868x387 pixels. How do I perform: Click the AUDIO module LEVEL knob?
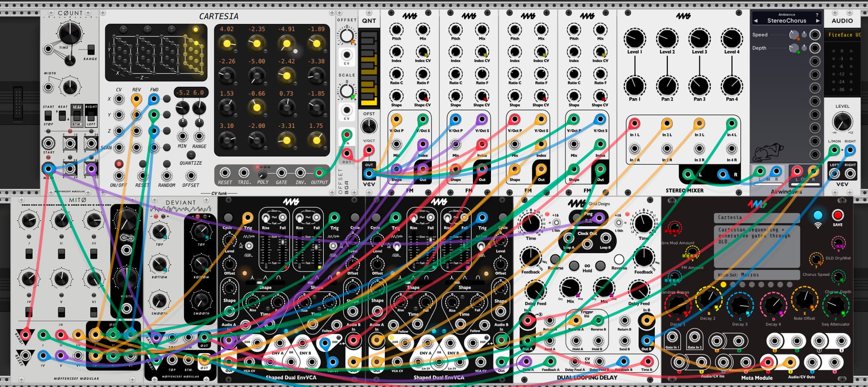click(x=842, y=121)
